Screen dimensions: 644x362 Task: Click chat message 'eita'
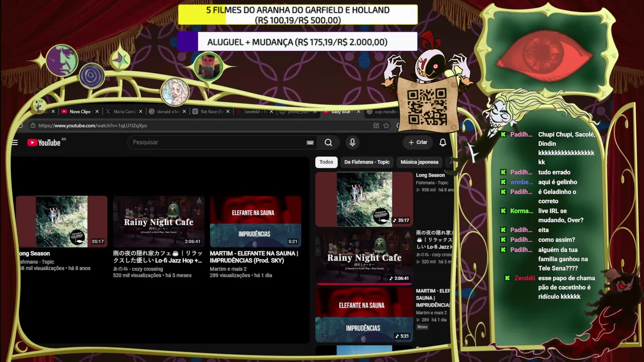click(x=543, y=230)
